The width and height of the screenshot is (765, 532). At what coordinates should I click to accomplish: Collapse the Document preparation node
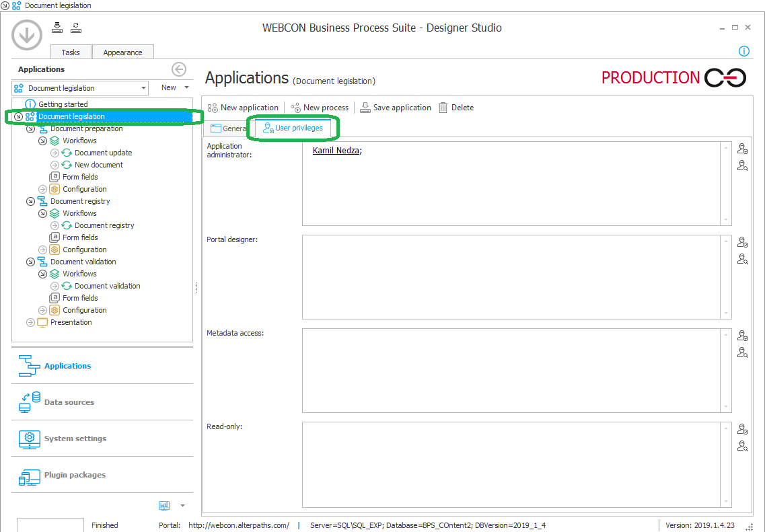point(30,128)
